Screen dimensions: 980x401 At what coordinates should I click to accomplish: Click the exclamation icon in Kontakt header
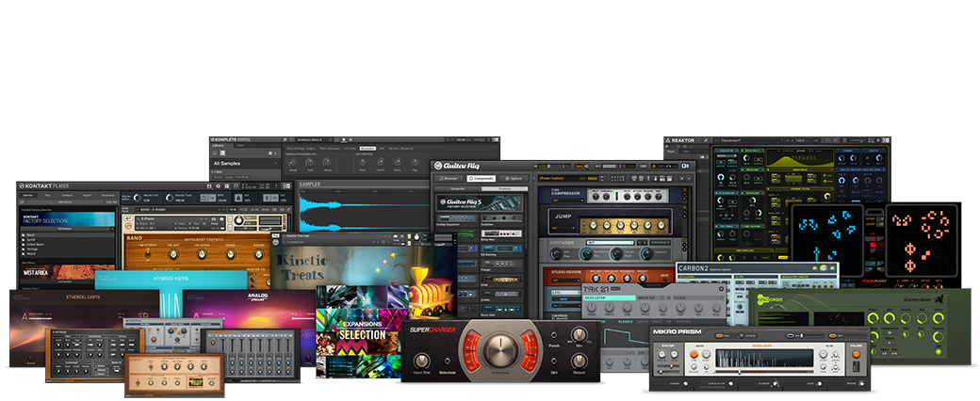275,186
